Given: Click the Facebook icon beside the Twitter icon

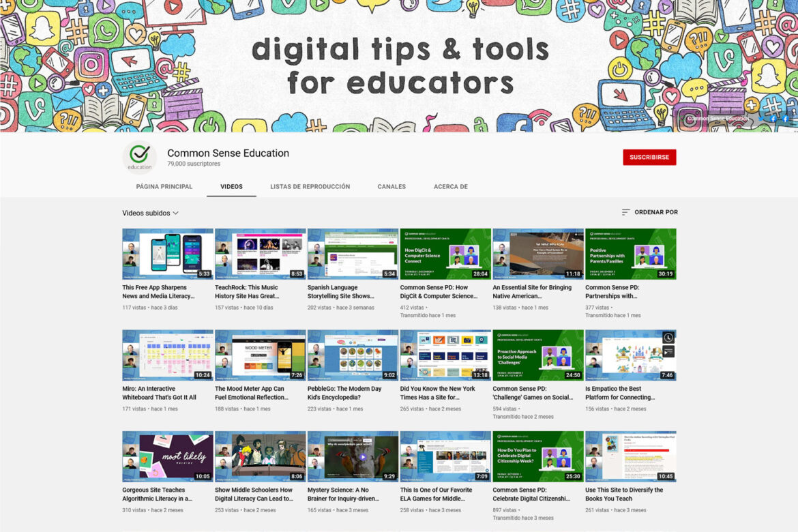Looking at the screenshot, I should (x=773, y=119).
